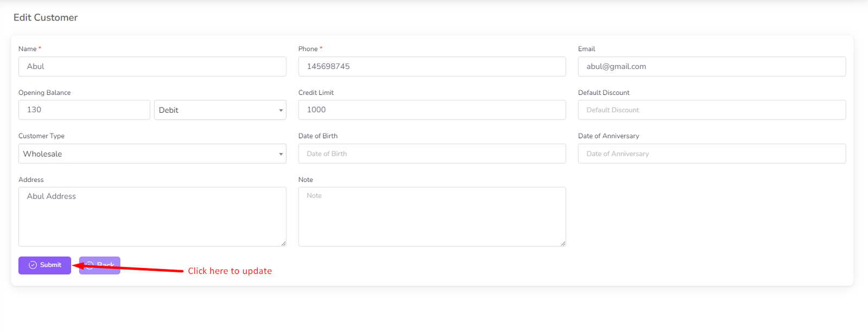The image size is (868, 332).
Task: Edit the Credit Limit field
Action: [x=431, y=110]
